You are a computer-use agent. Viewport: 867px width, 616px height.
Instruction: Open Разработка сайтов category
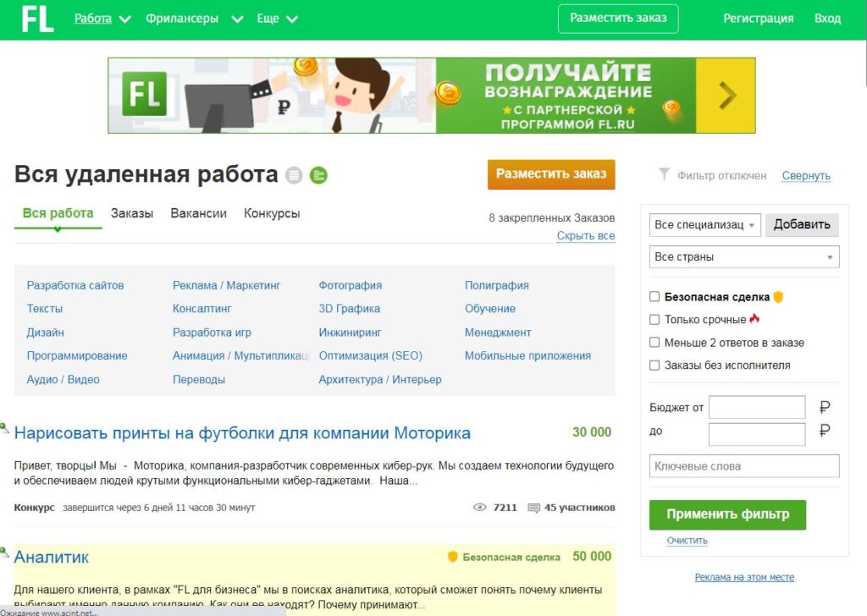coord(75,286)
